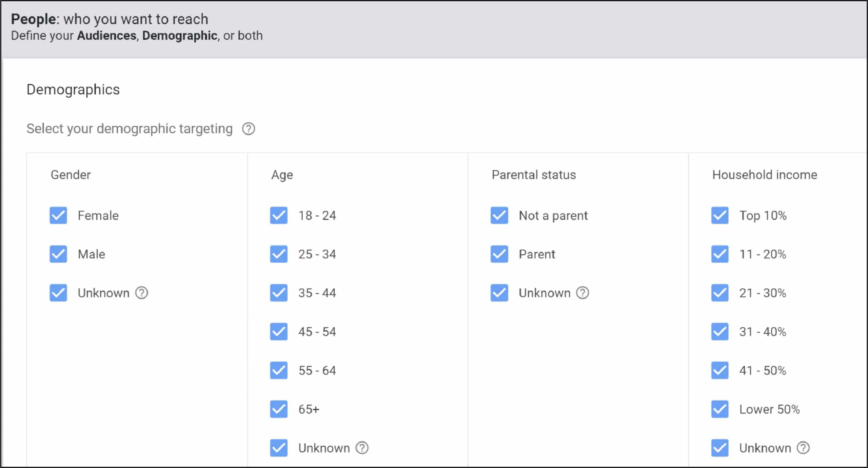Toggle the 11 - 20% income checkbox
This screenshot has height=468, width=868.
click(720, 254)
